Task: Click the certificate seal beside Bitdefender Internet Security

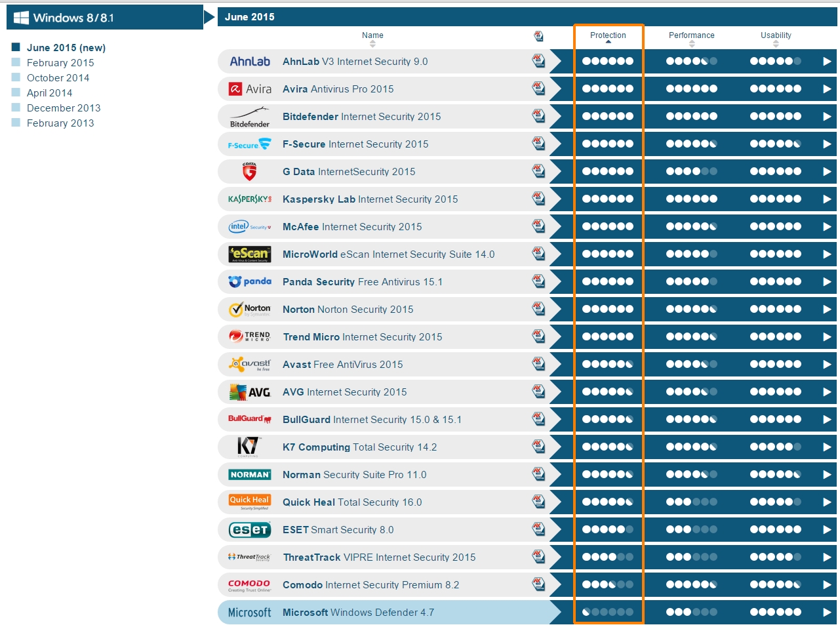Action: coord(538,116)
